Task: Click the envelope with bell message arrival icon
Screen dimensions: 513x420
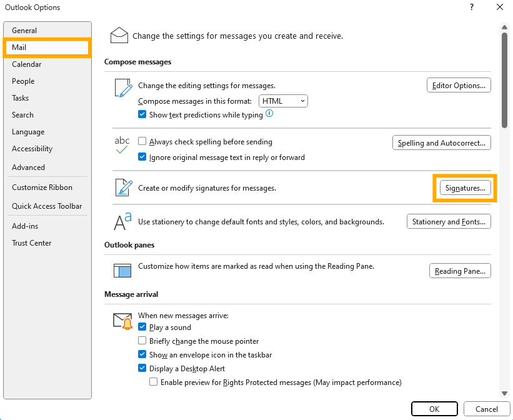Action: pyautogui.click(x=122, y=321)
